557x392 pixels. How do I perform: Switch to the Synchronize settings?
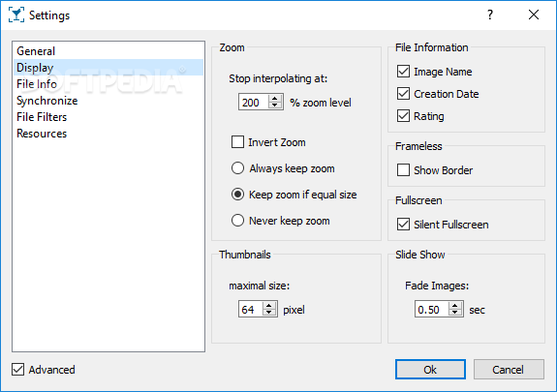pyautogui.click(x=108, y=101)
